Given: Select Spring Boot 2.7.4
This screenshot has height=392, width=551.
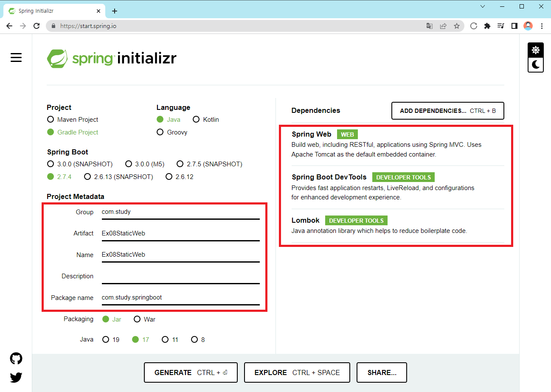Looking at the screenshot, I should tap(59, 176).
